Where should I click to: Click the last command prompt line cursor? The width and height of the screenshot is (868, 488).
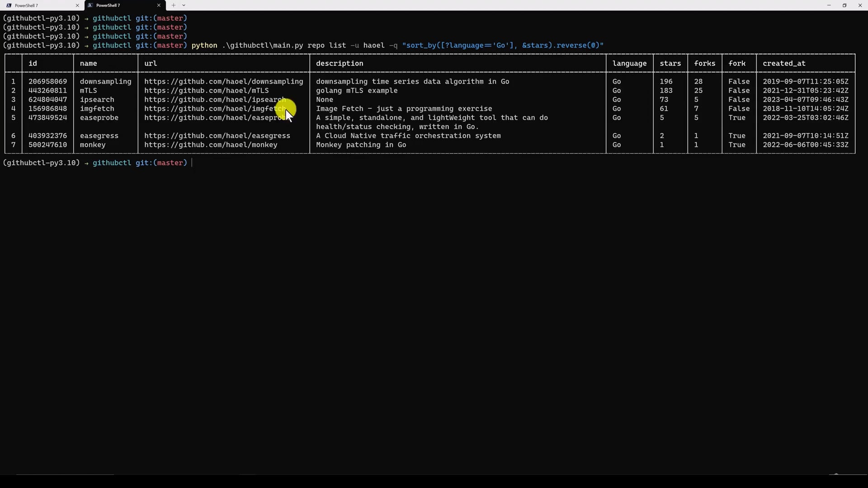192,163
